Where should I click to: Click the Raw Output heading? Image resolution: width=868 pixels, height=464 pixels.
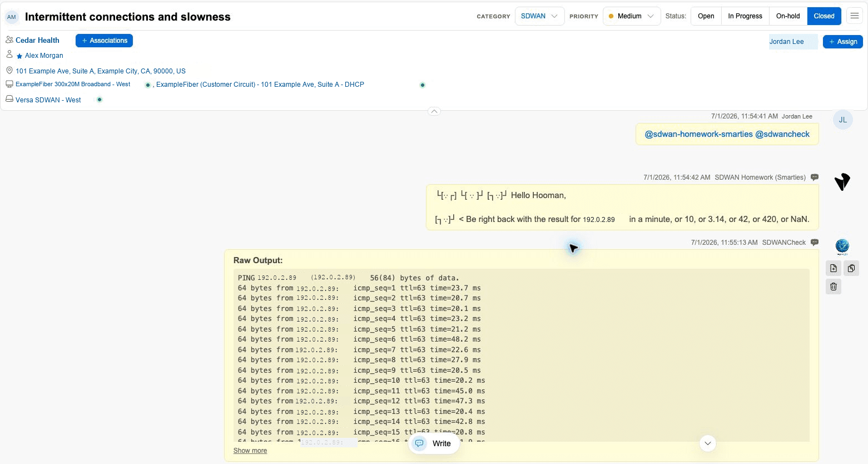(x=258, y=260)
